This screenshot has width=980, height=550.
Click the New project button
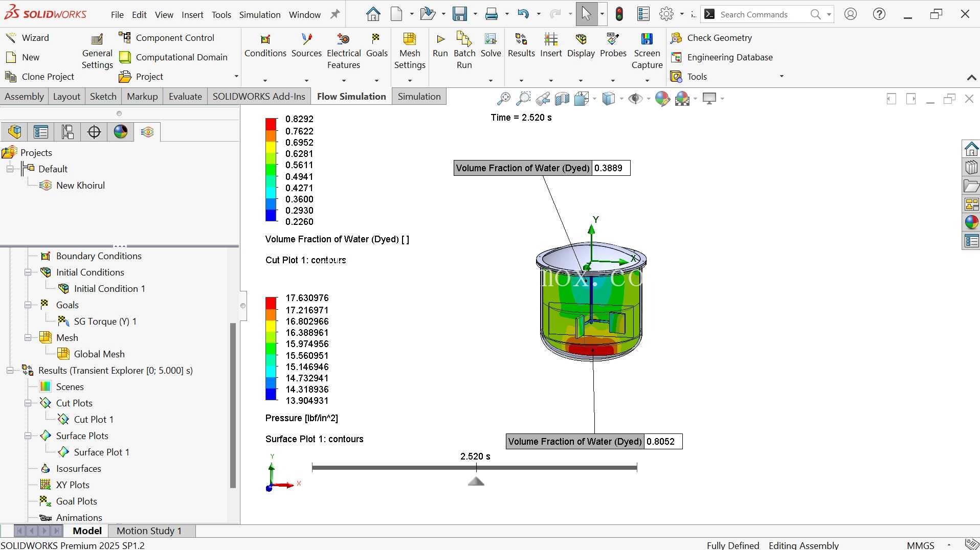[x=23, y=57]
